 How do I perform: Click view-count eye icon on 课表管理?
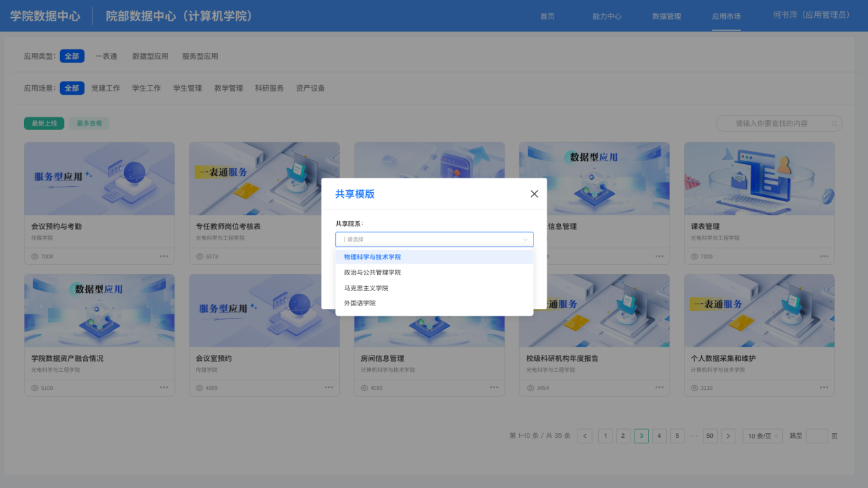[x=695, y=256]
